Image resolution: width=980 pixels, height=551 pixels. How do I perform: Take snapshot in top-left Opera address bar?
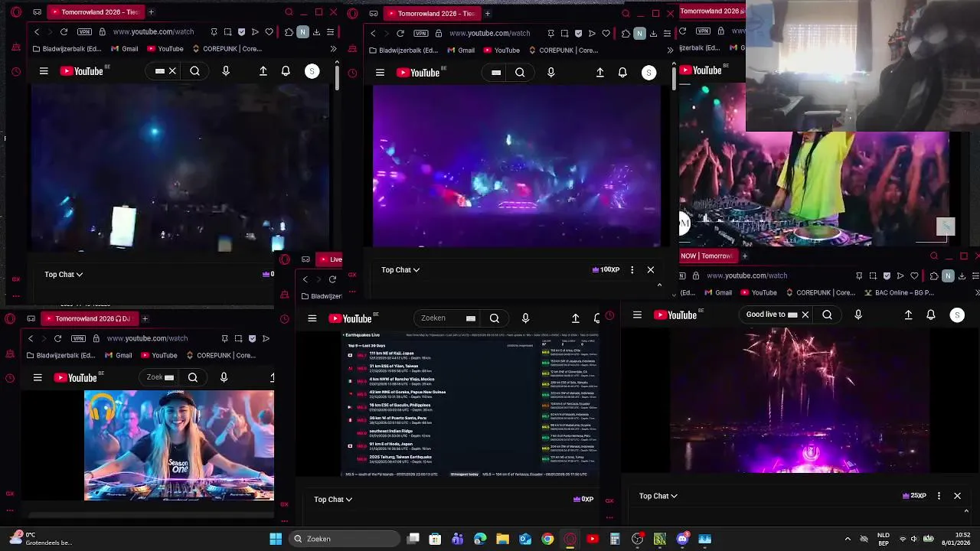click(228, 32)
